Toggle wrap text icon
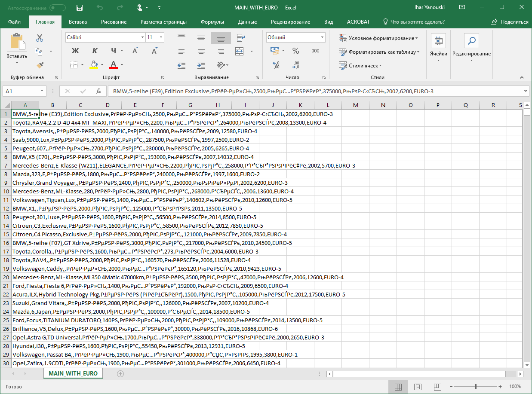532x394 pixels. pos(241,38)
